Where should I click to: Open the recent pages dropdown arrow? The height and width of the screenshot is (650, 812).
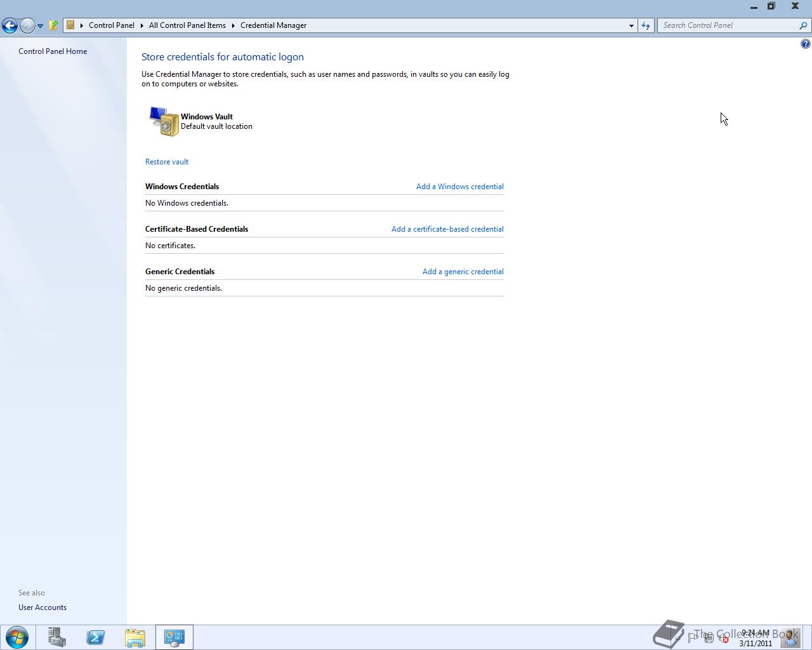tap(40, 26)
